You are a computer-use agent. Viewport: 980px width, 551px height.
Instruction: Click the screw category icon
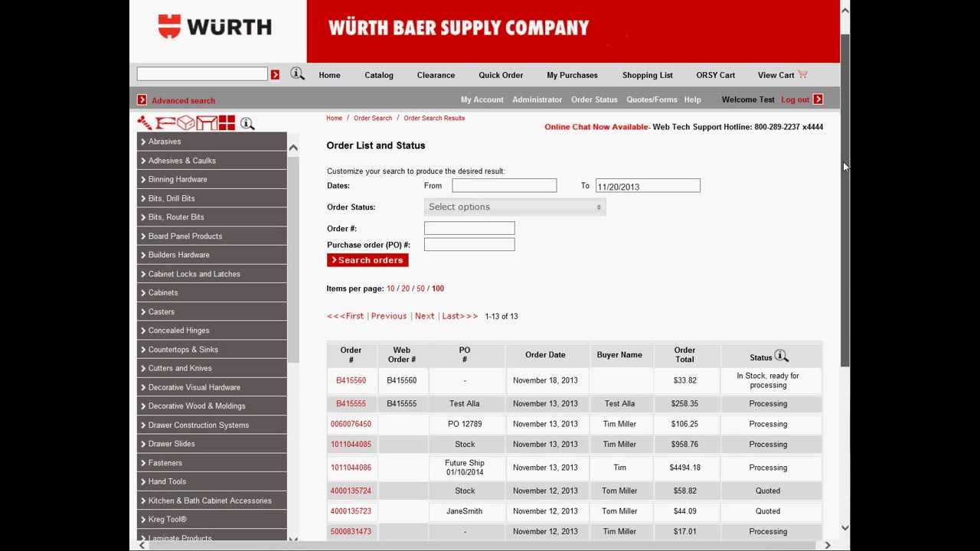click(144, 122)
